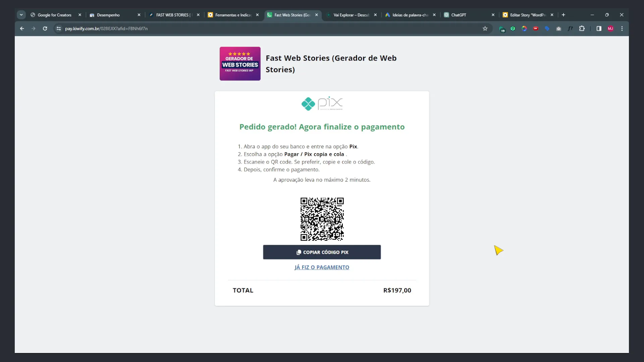This screenshot has width=644, height=362.
Task: Open the multicolor circle extension
Action: 524,28
